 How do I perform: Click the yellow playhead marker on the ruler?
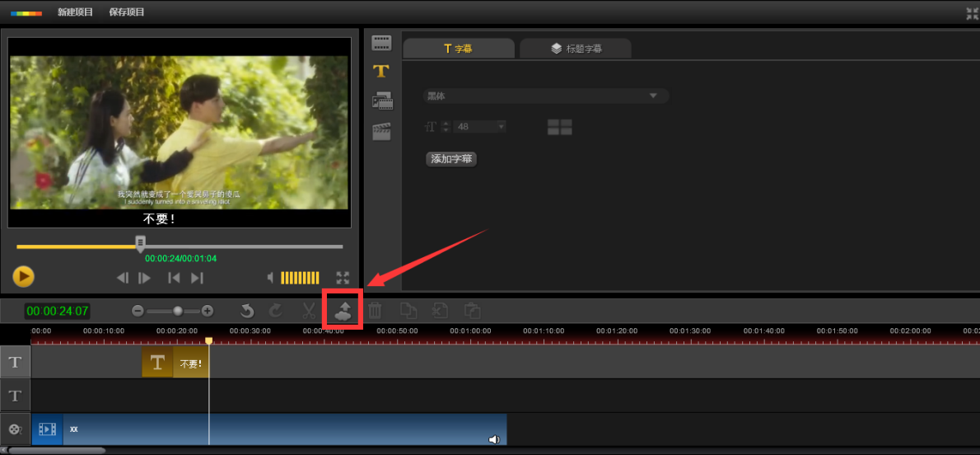click(x=208, y=340)
